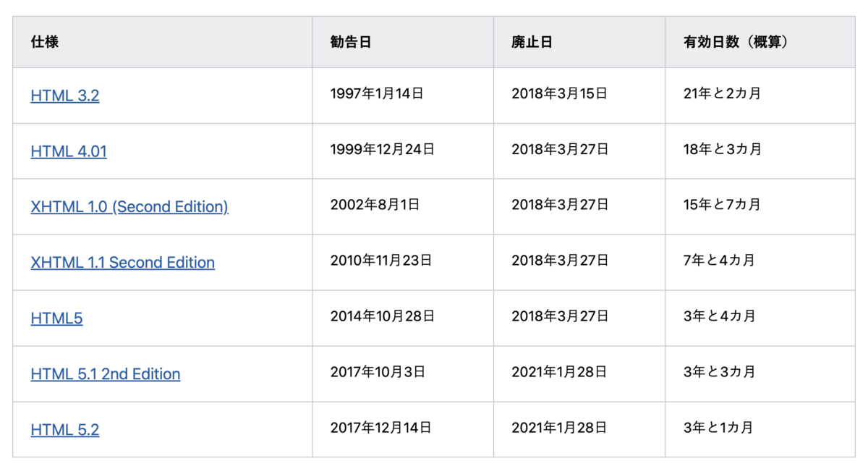Follow the XHTML 1.0 (Second Edition) link
This screenshot has height=469, width=868.
coord(129,207)
